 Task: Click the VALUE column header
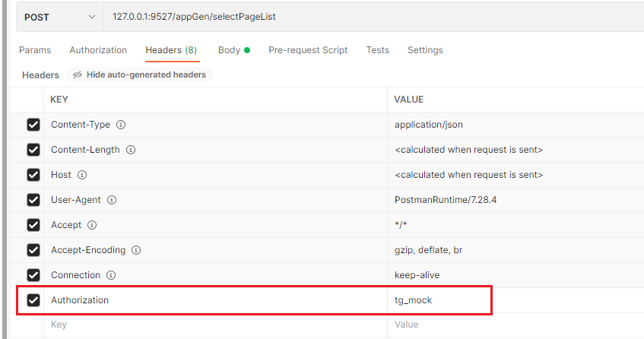408,100
